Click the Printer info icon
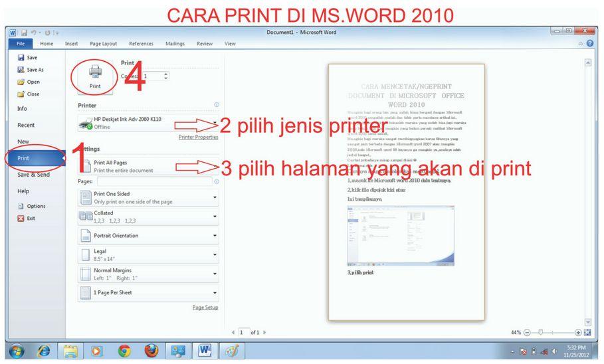The width and height of the screenshot is (604, 364). [x=217, y=105]
